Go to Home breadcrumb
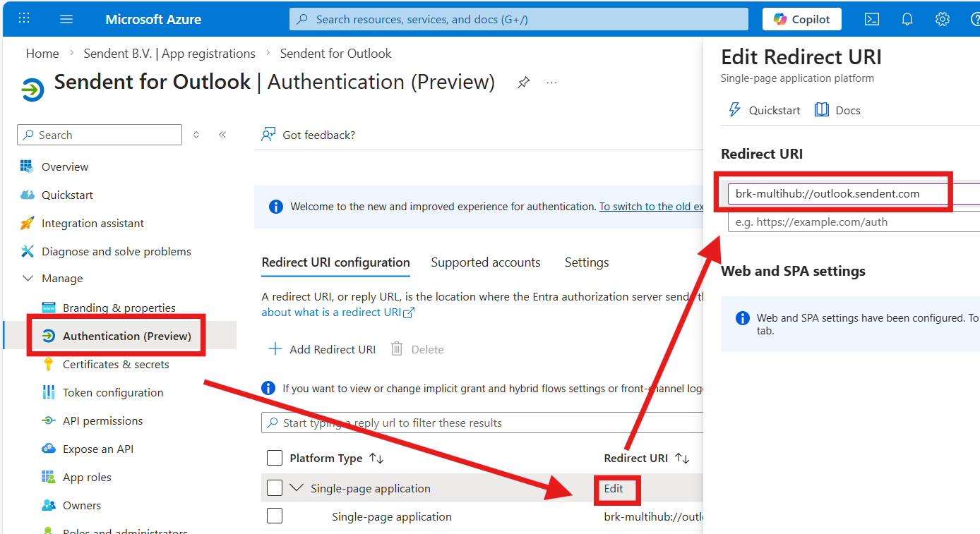The height and width of the screenshot is (534, 980). 42,54
